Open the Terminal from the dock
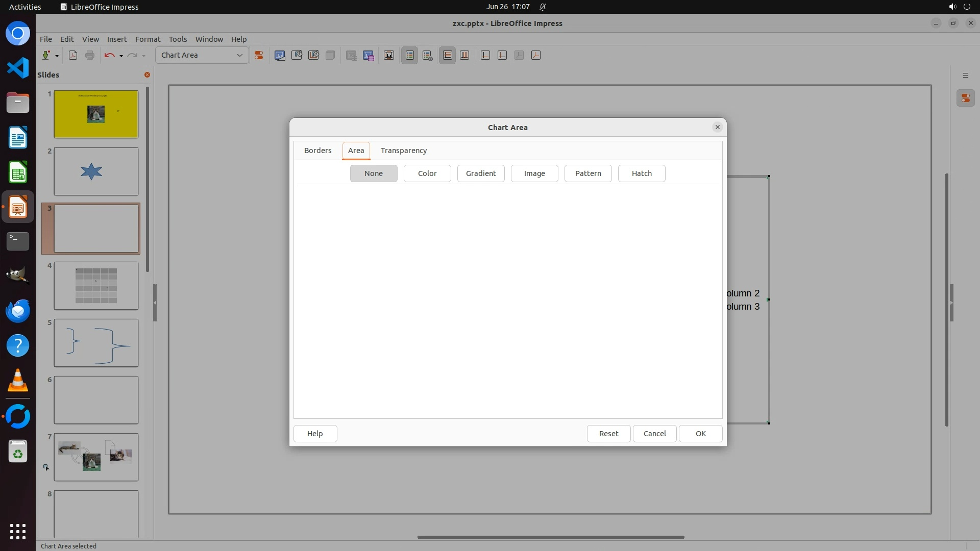 (18, 241)
